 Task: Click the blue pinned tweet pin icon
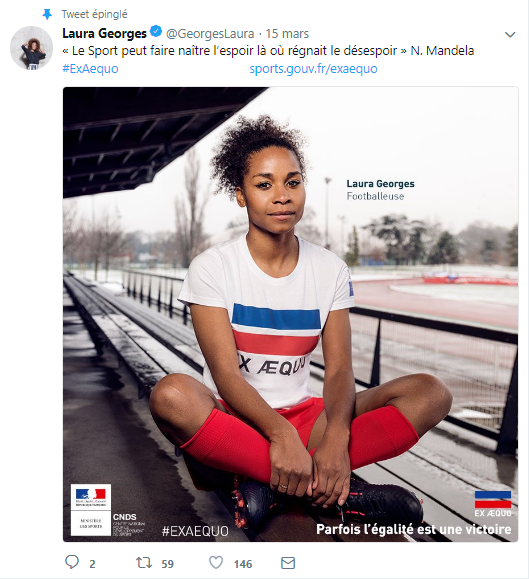pyautogui.click(x=47, y=14)
